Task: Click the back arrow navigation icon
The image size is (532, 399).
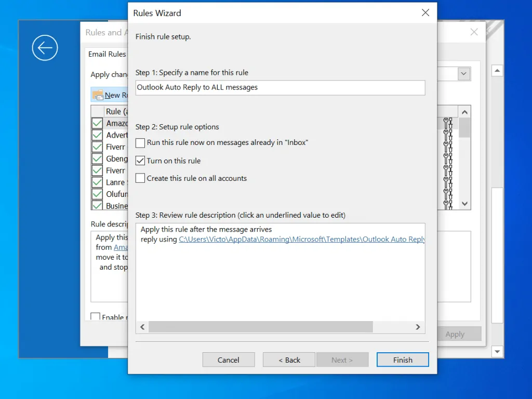Action: (x=45, y=48)
